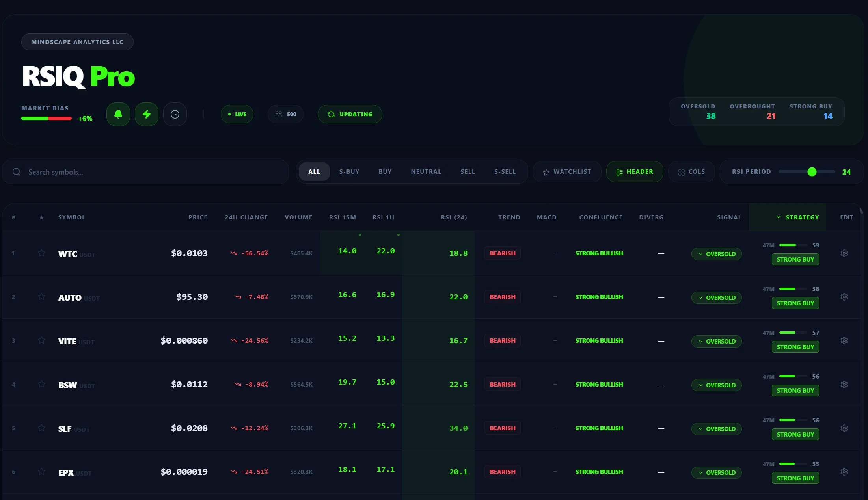
Task: Toggle watchlist star for BSW
Action: [x=41, y=384]
